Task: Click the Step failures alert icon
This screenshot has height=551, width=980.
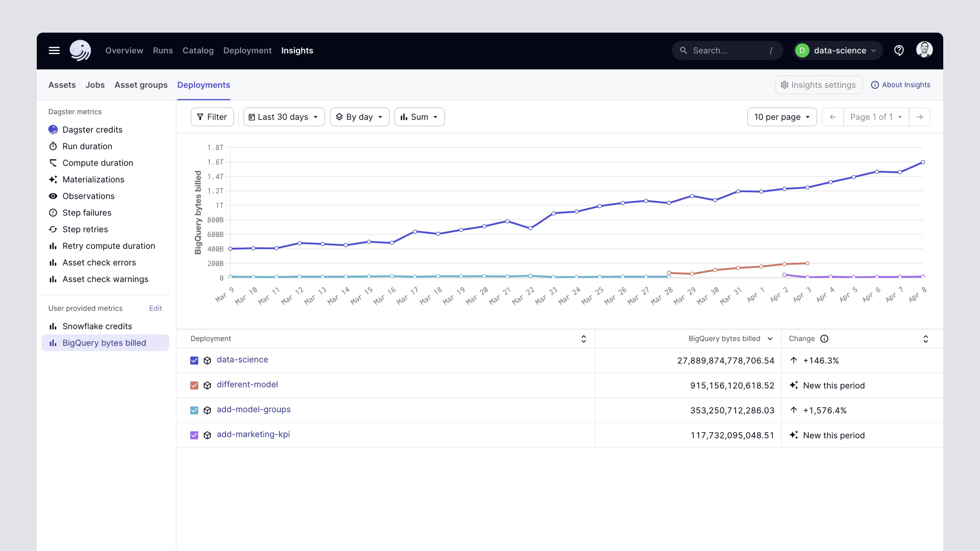Action: click(x=53, y=212)
